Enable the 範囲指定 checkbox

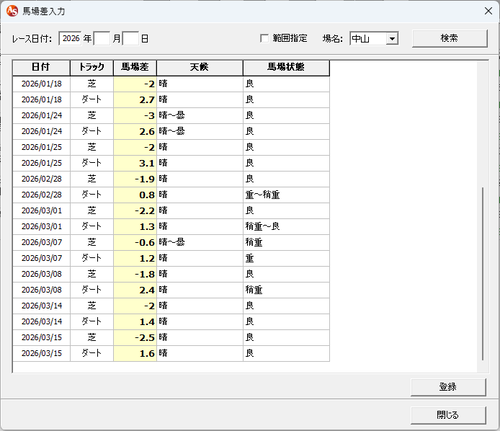pos(264,38)
